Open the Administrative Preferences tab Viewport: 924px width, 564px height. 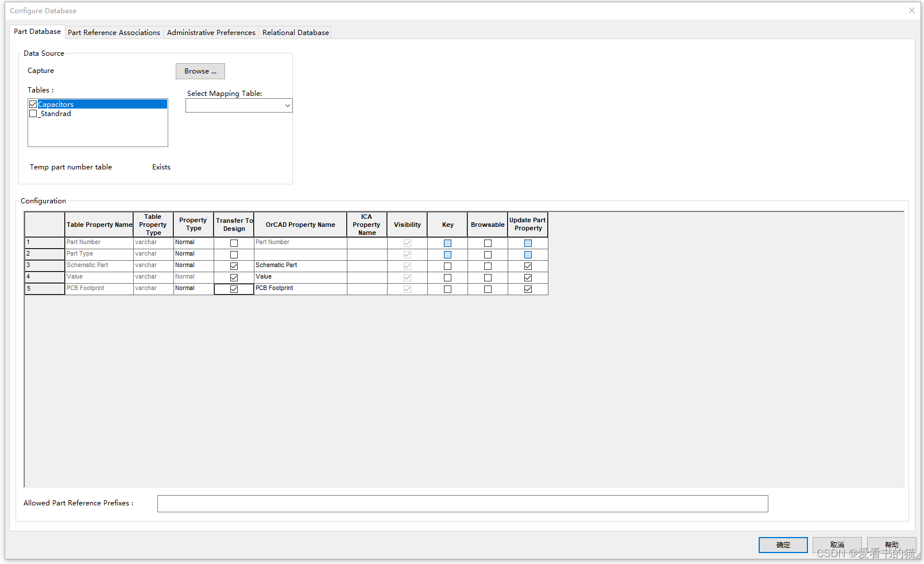[x=211, y=32]
